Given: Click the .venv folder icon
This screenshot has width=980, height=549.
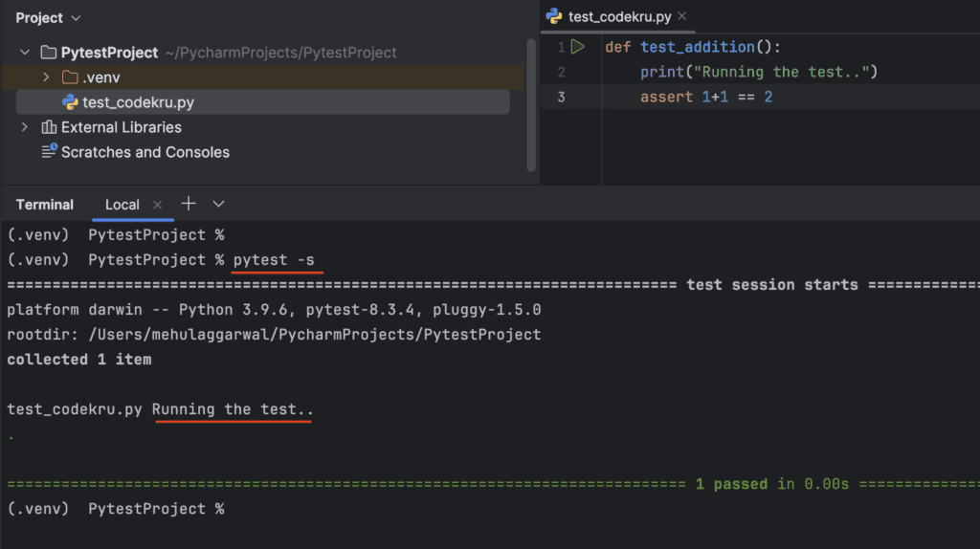Looking at the screenshot, I should [70, 77].
